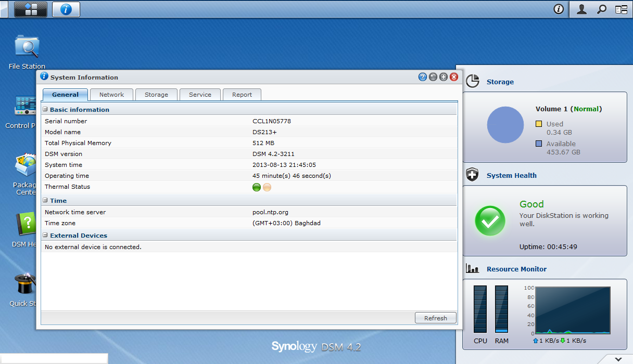Click system time 2013-08-13 21:45:05

(x=284, y=165)
